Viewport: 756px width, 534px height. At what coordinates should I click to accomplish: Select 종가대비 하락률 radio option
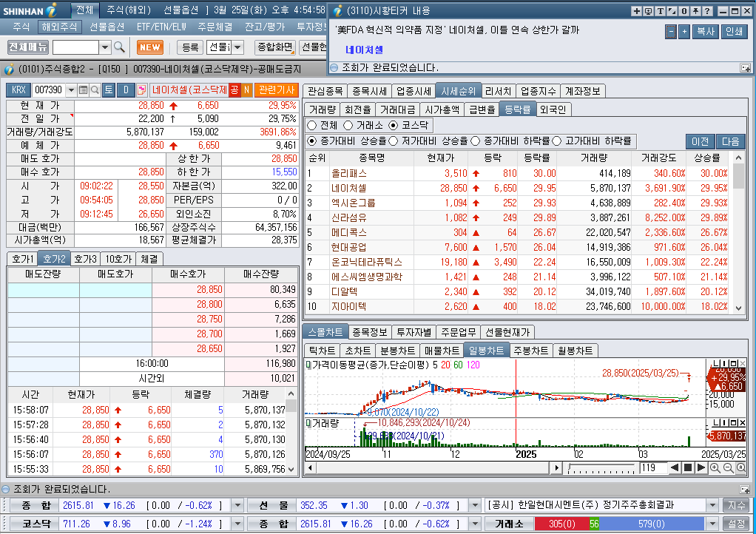click(x=476, y=141)
